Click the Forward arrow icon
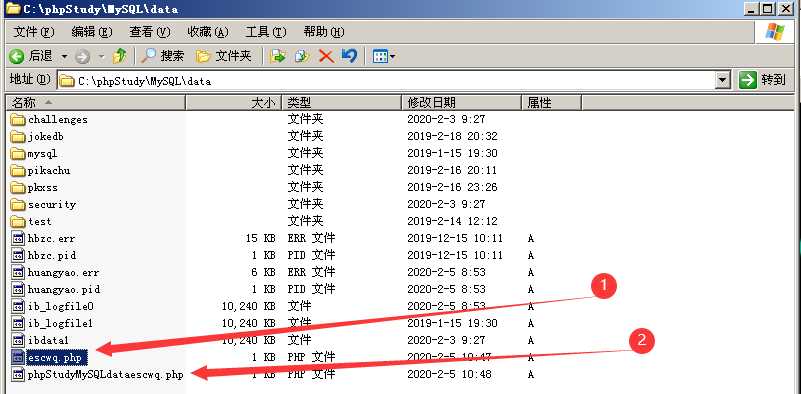This screenshot has width=801, height=394. point(82,56)
